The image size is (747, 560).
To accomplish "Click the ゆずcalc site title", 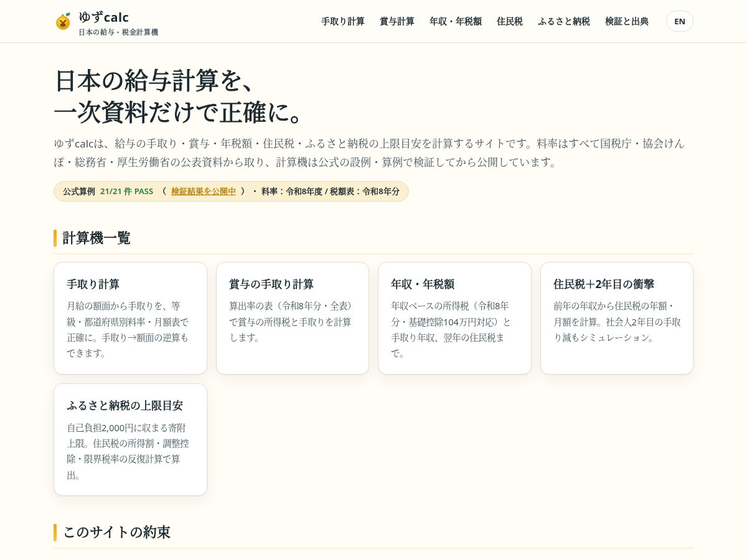I will pyautogui.click(x=103, y=17).
